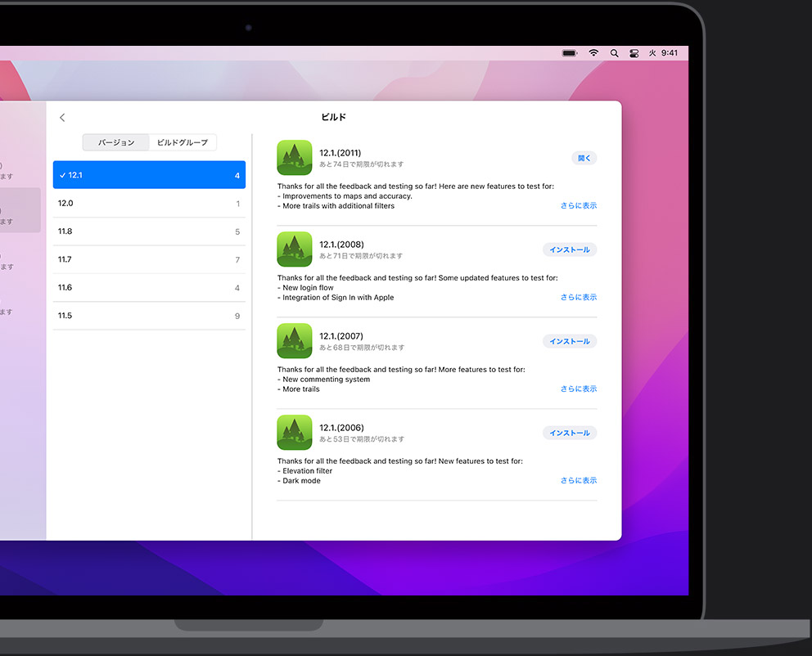
Task: Install build 12.1.(2006)
Action: click(570, 433)
